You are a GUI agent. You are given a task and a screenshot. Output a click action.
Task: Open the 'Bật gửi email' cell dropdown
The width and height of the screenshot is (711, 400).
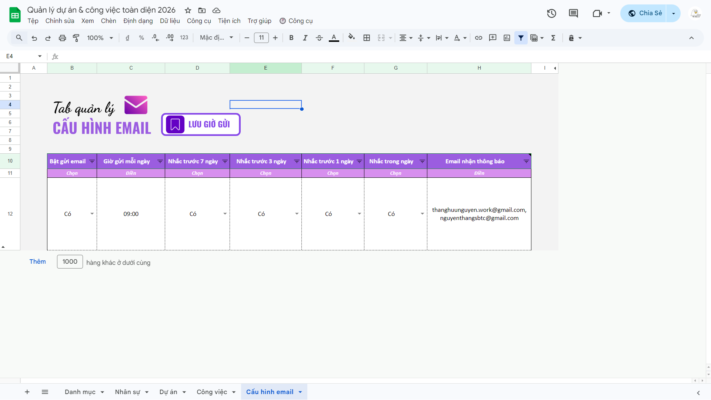point(92,214)
